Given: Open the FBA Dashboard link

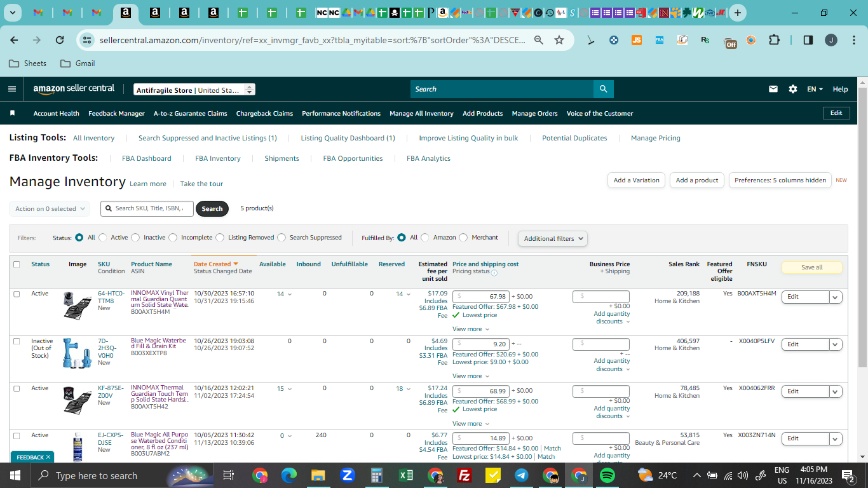Looking at the screenshot, I should pos(147,158).
